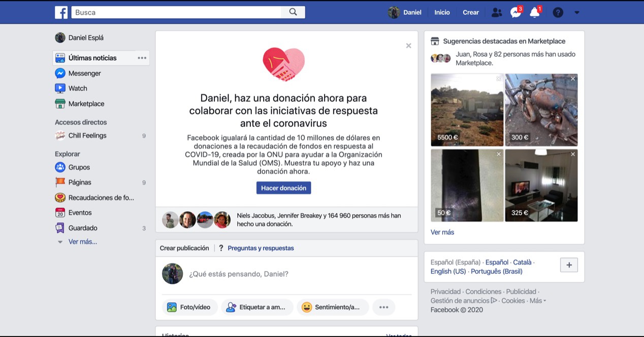
Task: Open the 5500 € Marketplace listing
Action: pyautogui.click(x=467, y=110)
